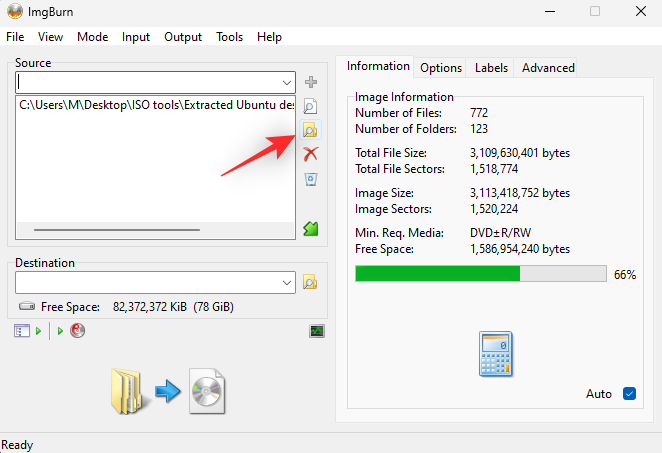
Task: Click the Ez-Mode picker window icon
Action: click(22, 331)
